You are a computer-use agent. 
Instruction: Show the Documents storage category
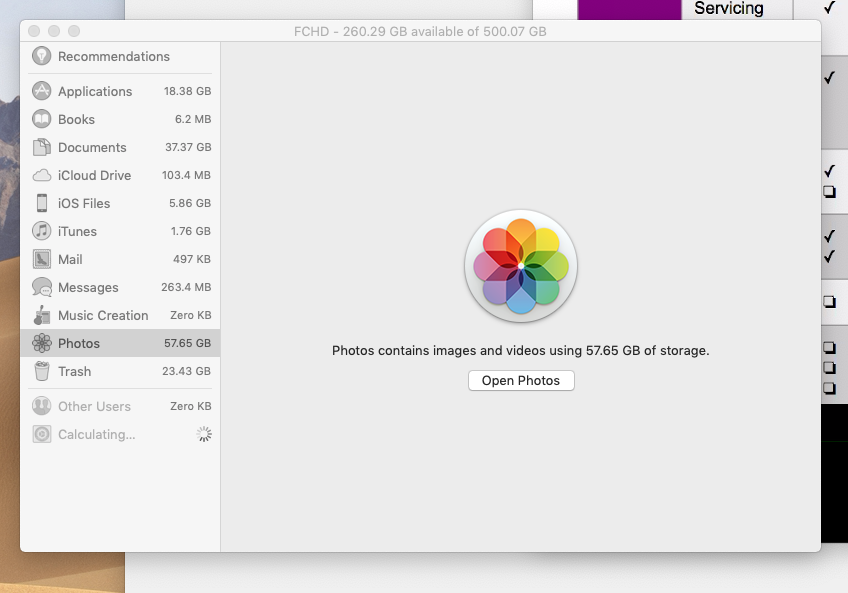point(92,148)
